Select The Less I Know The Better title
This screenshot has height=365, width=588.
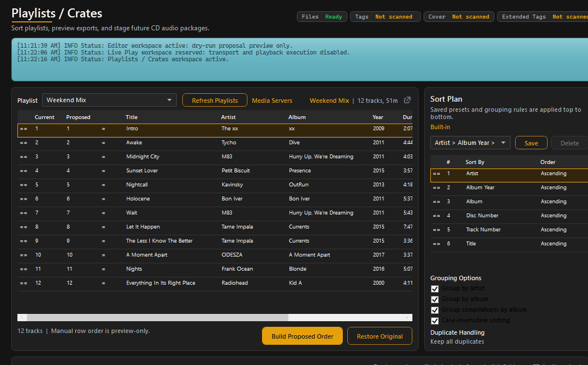tap(159, 241)
